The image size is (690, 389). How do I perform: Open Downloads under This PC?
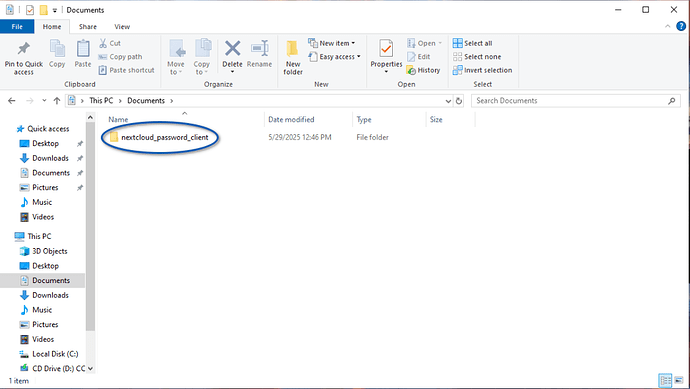[44, 295]
